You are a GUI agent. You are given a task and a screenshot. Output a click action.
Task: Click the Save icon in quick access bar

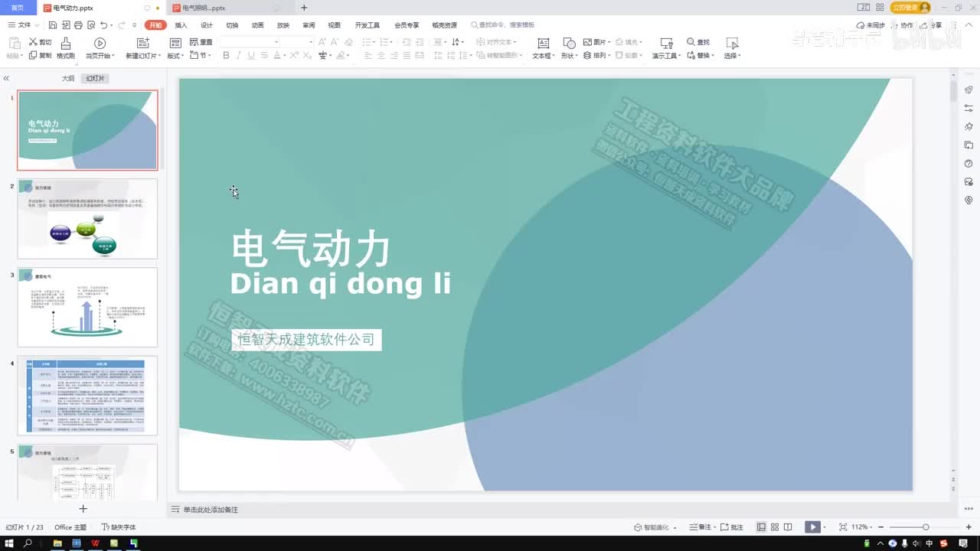tap(52, 25)
